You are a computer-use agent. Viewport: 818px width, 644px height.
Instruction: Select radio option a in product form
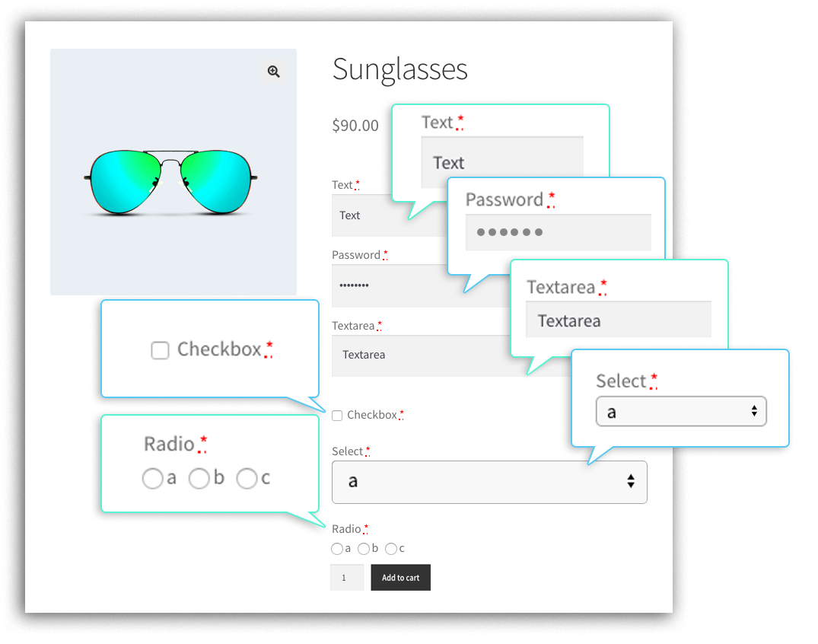pos(337,549)
